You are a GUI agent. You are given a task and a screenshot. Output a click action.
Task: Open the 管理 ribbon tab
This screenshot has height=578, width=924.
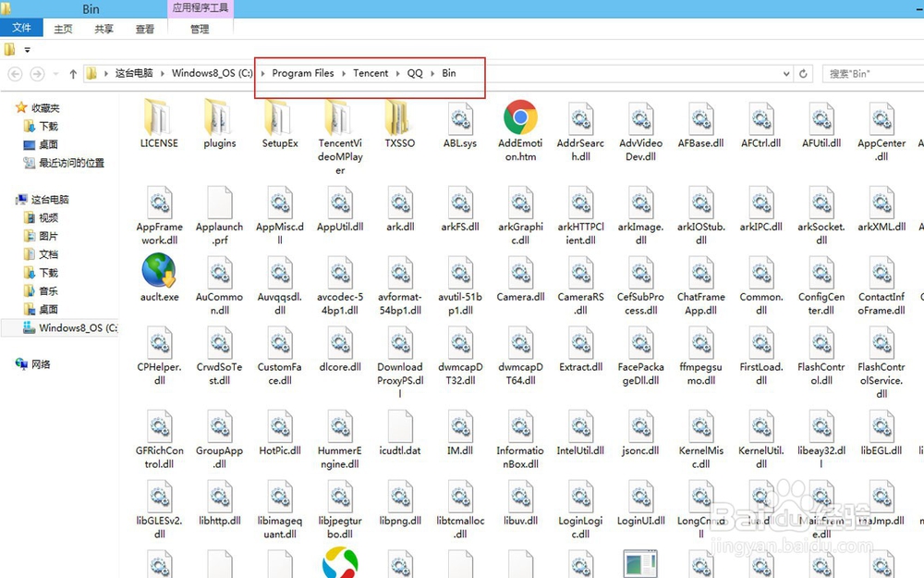pos(200,29)
